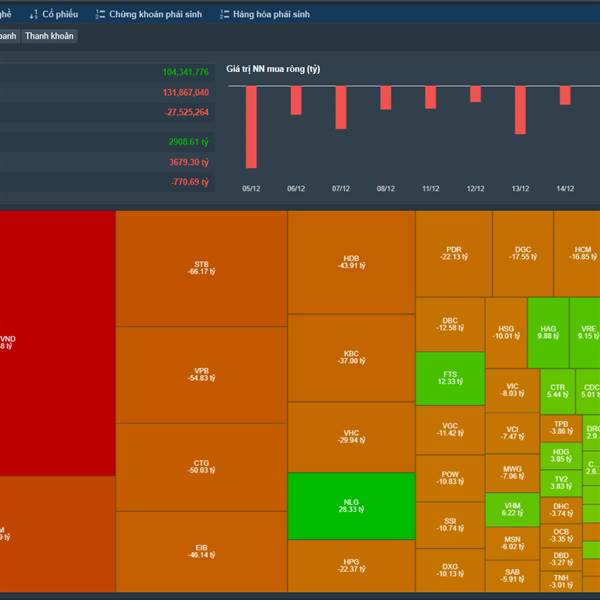Click the green HAG 9.88 tỷ tile

(548, 333)
